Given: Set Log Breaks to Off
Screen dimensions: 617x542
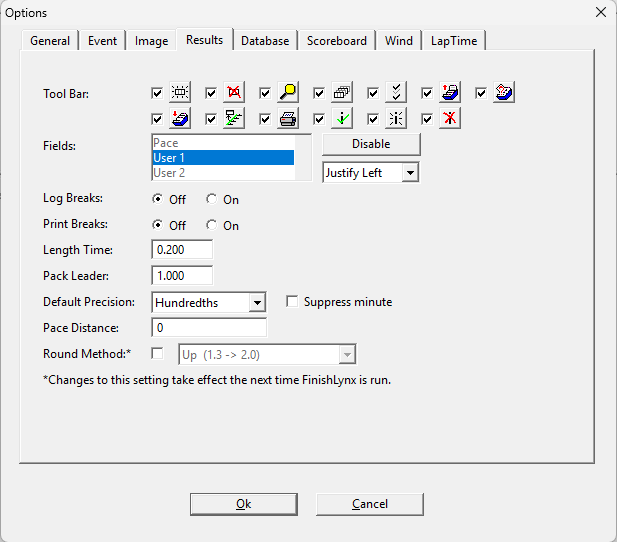Looking at the screenshot, I should (x=157, y=199).
